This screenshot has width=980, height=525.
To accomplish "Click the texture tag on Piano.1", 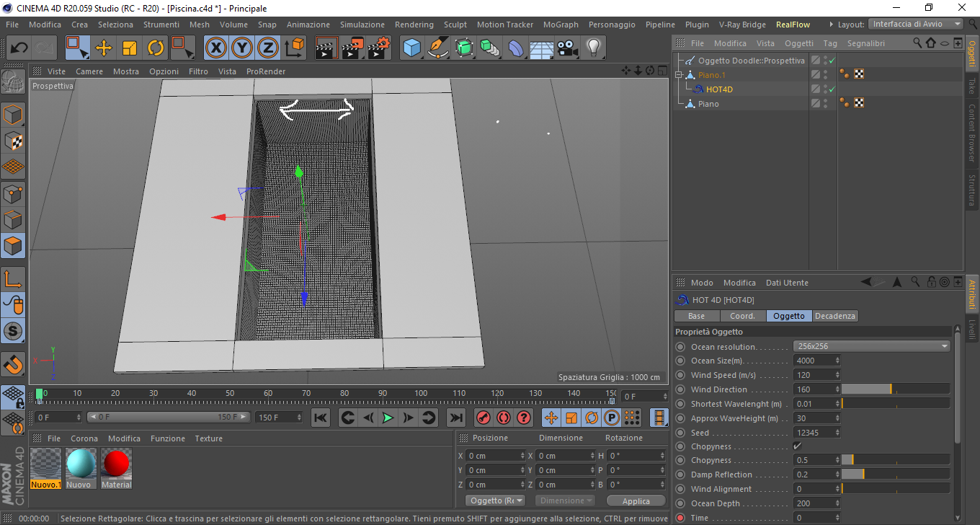I will (859, 74).
